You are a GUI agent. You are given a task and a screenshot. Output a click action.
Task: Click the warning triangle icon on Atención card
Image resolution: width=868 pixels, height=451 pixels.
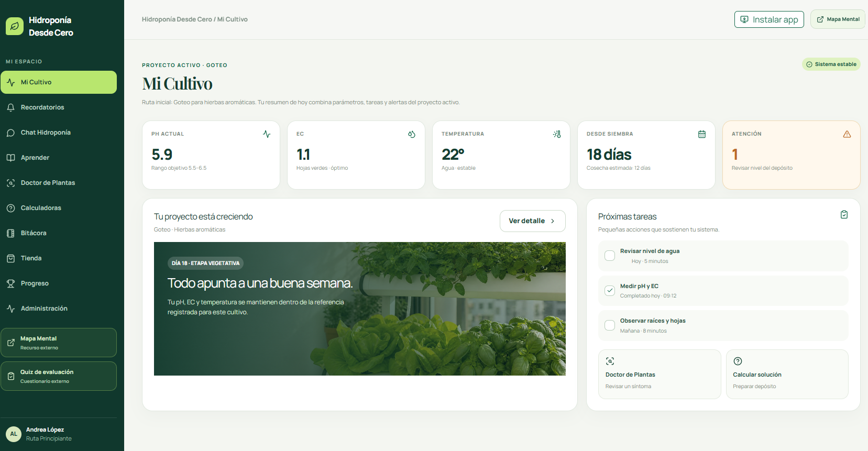click(847, 134)
